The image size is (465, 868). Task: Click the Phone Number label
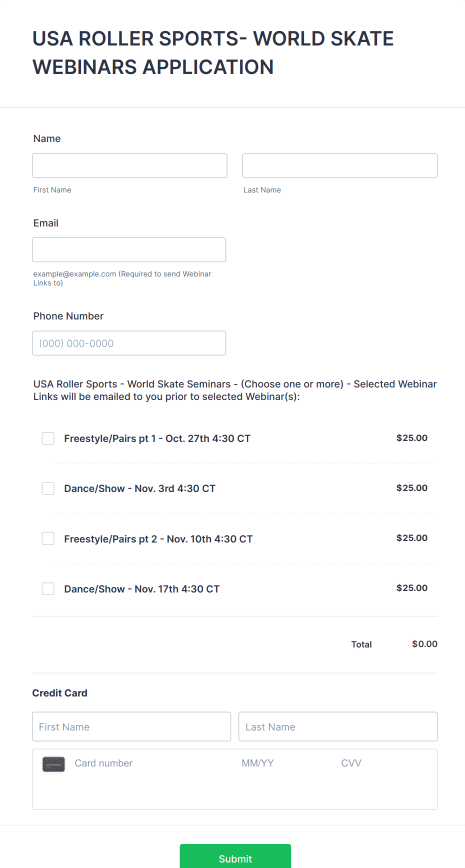pyautogui.click(x=68, y=316)
